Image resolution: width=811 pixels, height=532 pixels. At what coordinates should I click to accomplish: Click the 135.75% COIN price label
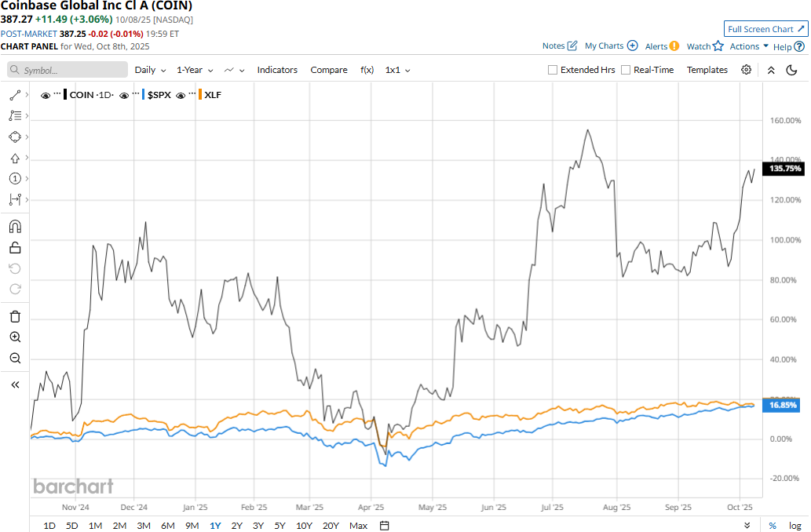[784, 169]
